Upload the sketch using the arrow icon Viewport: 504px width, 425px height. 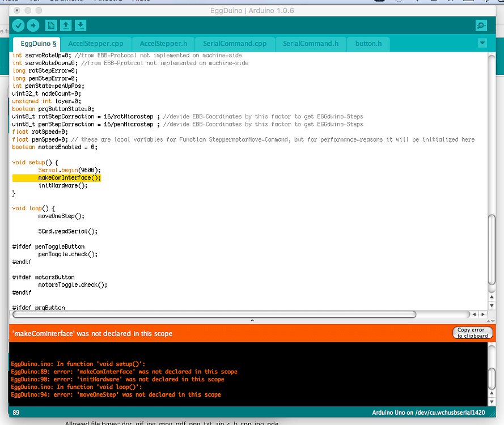[x=33, y=25]
